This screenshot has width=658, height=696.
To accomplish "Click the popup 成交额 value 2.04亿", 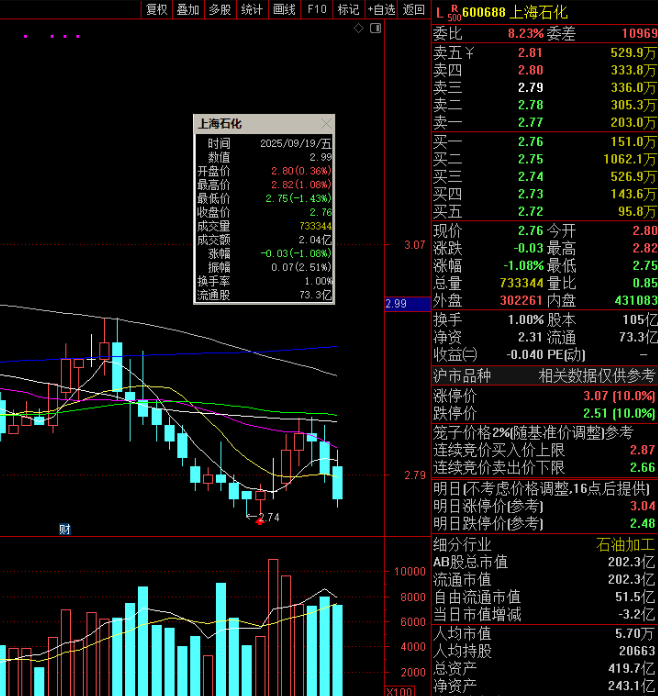I will 315,240.
